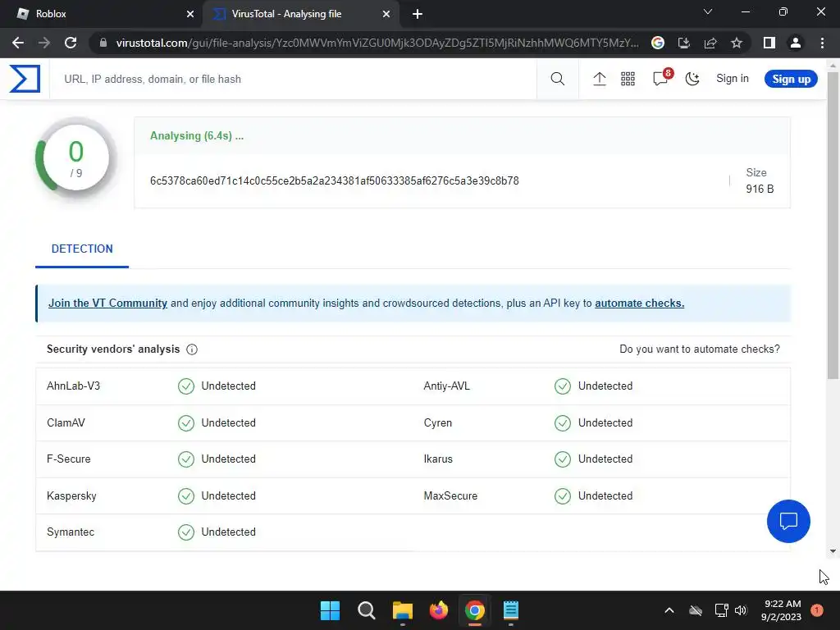
Task: Open File Explorer from taskbar
Action: coord(402,610)
